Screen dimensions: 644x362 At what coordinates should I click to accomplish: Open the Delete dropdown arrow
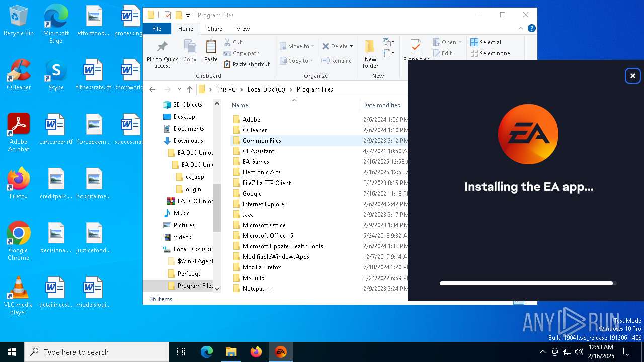351,46
